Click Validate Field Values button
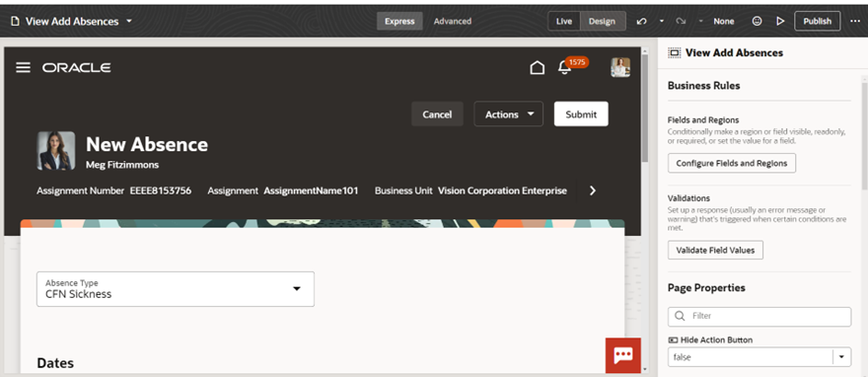868x377 pixels. click(x=715, y=250)
